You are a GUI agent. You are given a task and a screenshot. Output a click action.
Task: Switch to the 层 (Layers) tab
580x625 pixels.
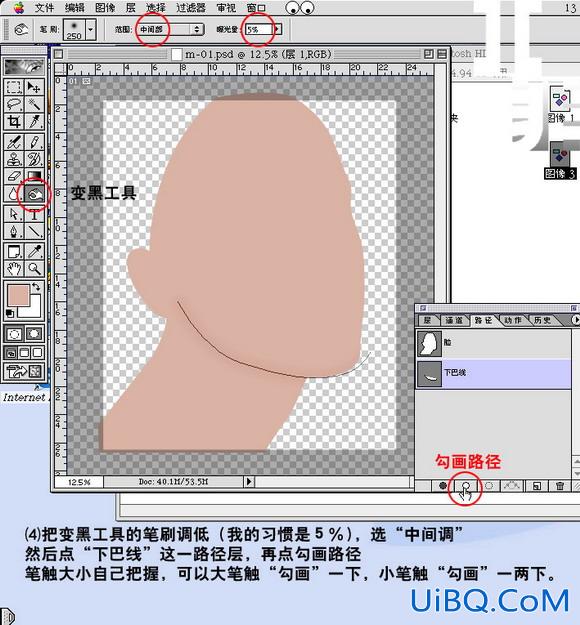coord(427,320)
